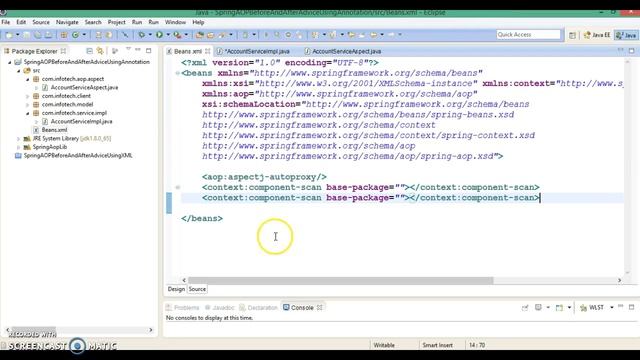
Task: Click the Open Console icon in Console view
Action: pos(559,307)
